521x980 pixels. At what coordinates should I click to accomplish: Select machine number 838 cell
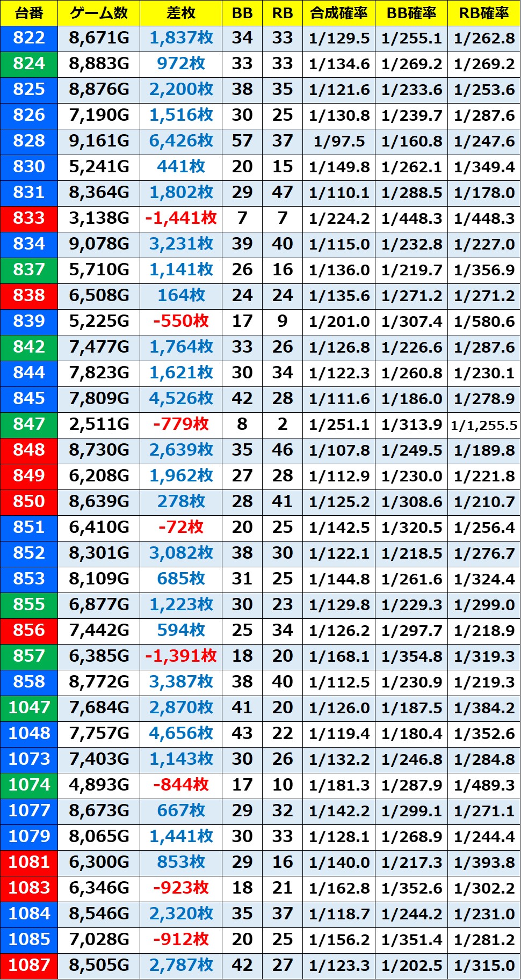29,296
